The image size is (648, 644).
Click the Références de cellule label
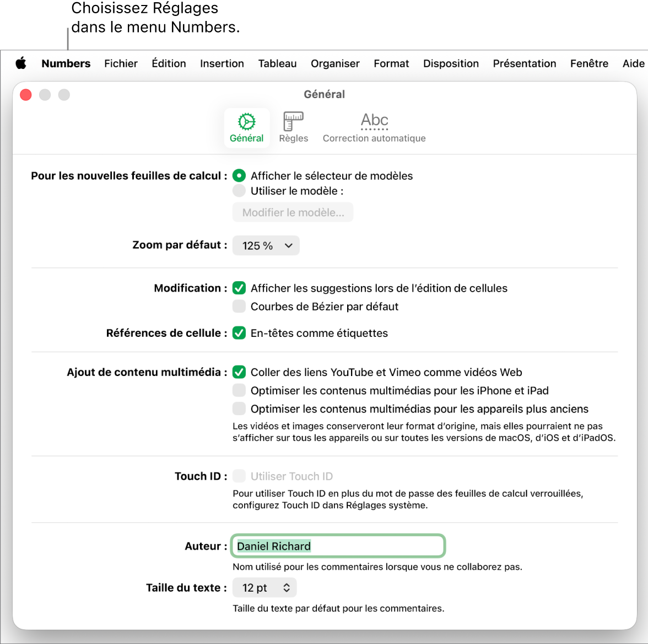coord(166,333)
